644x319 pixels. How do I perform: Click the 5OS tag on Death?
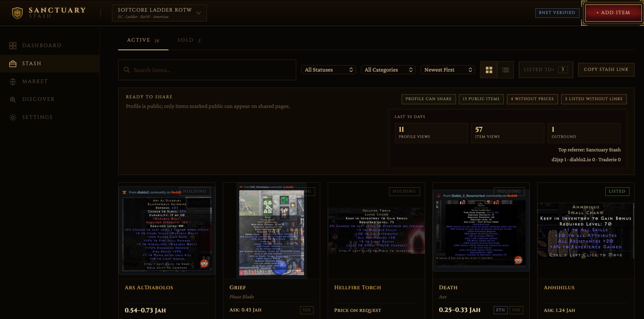pyautogui.click(x=516, y=310)
